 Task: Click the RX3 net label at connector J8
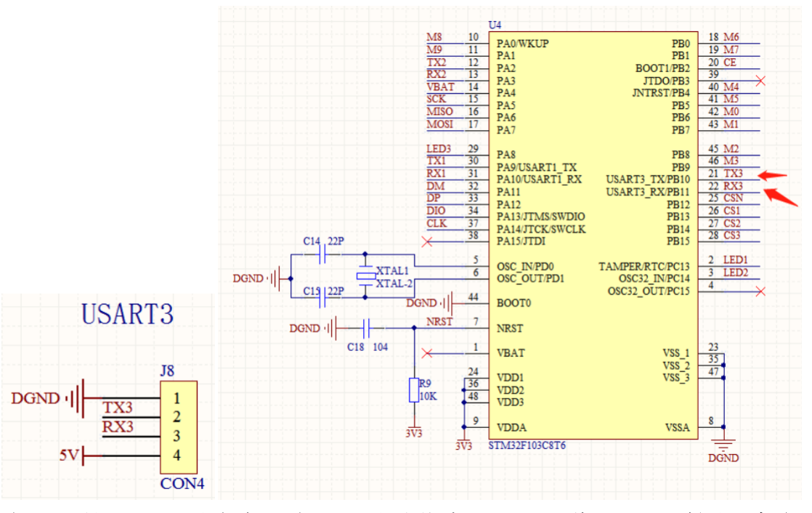(x=118, y=427)
